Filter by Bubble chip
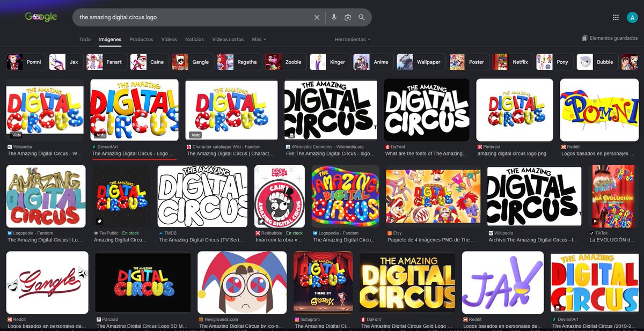 click(597, 62)
